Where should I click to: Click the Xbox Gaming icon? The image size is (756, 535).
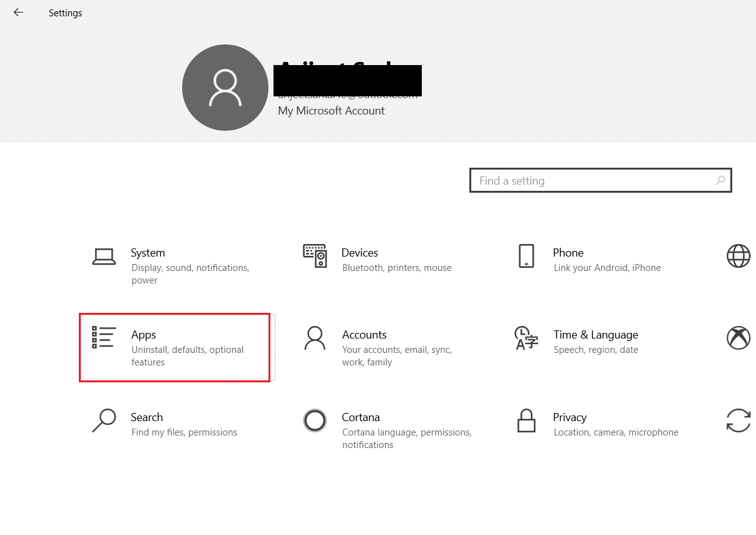point(738,337)
